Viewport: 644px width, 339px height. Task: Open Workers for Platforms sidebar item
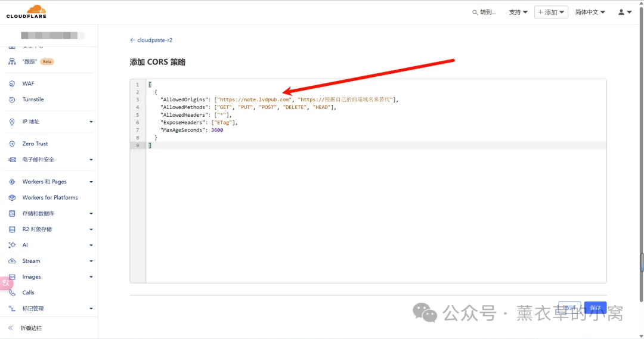click(x=50, y=197)
